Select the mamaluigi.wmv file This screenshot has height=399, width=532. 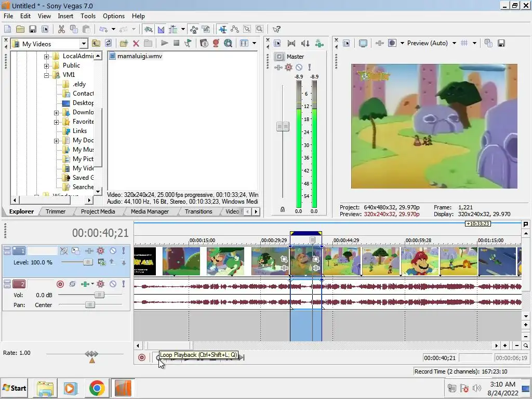click(136, 56)
